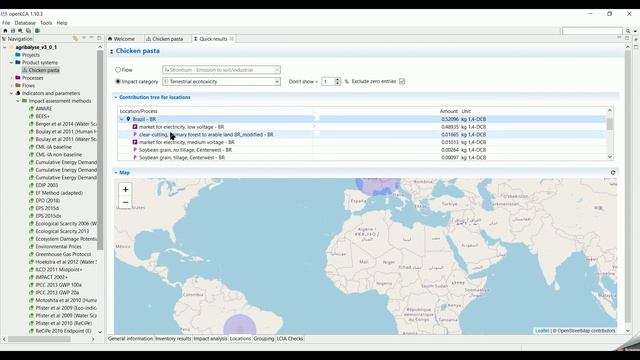640x360 pixels.
Task: Click the Flows folder icon
Action: coord(18,85)
